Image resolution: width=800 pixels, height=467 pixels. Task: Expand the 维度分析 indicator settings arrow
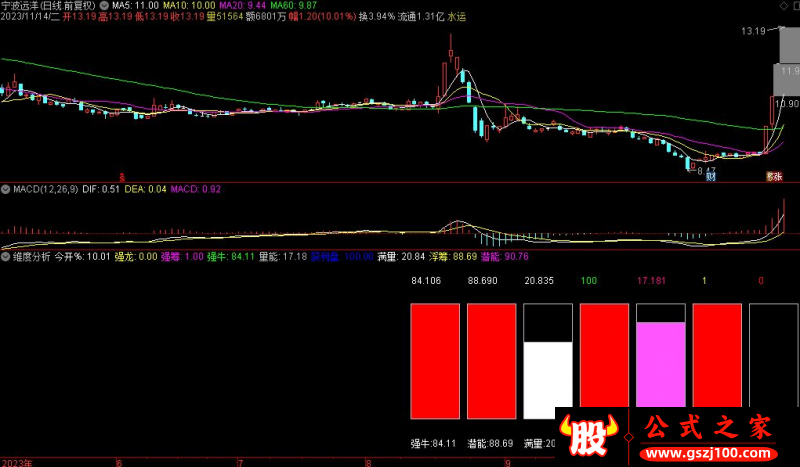6,257
